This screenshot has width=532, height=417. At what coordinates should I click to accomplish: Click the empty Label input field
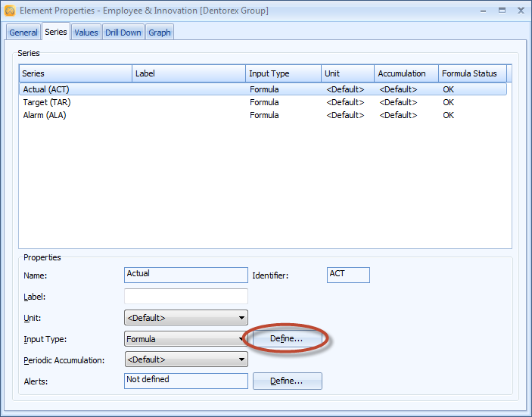tap(185, 296)
